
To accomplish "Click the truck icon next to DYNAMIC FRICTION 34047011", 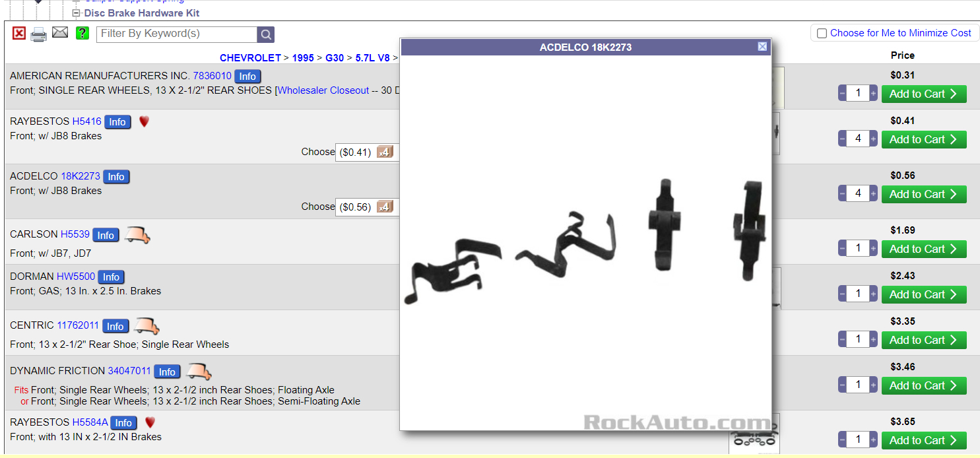I will point(199,371).
